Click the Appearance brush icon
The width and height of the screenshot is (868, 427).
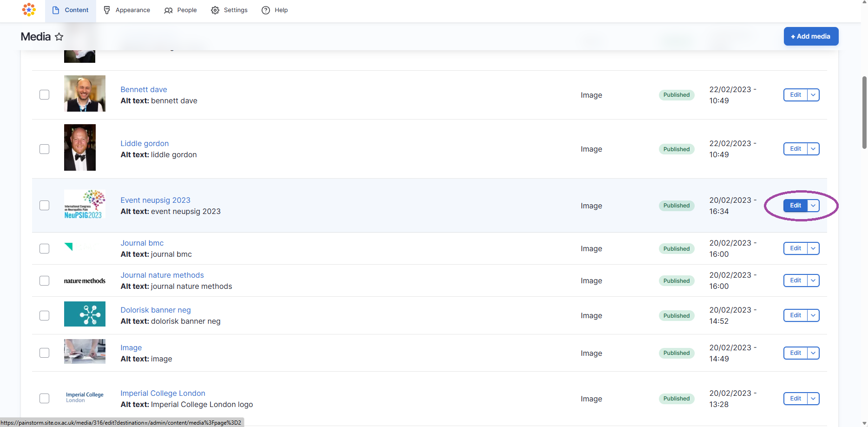click(107, 10)
